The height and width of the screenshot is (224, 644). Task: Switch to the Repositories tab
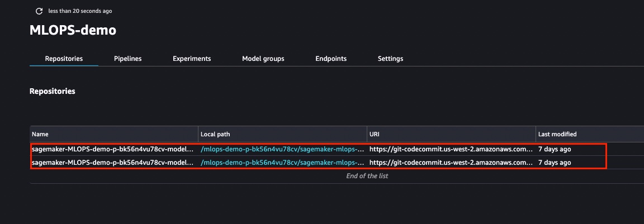click(x=64, y=59)
